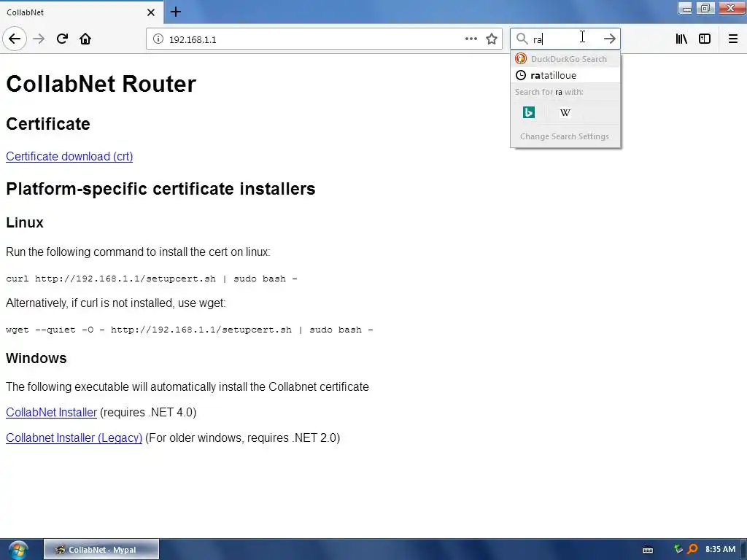This screenshot has width=747, height=560.
Task: Choose the ratatilloue history suggestion
Action: pos(565,75)
